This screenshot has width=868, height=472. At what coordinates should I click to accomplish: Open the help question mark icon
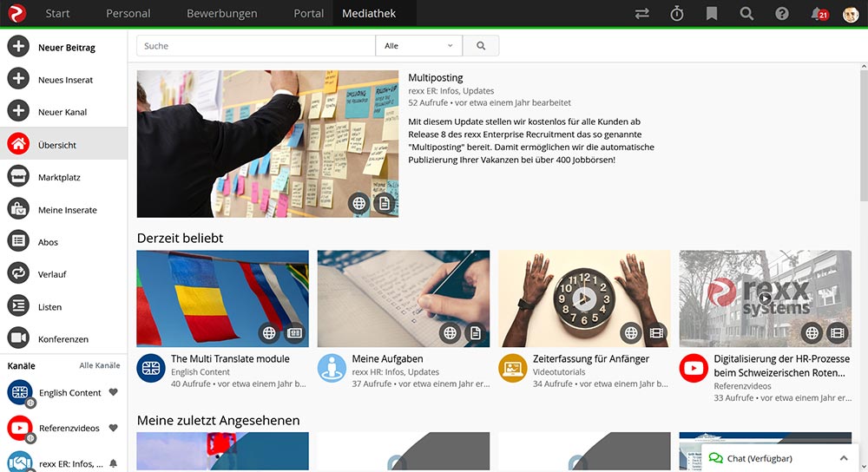[x=782, y=14]
